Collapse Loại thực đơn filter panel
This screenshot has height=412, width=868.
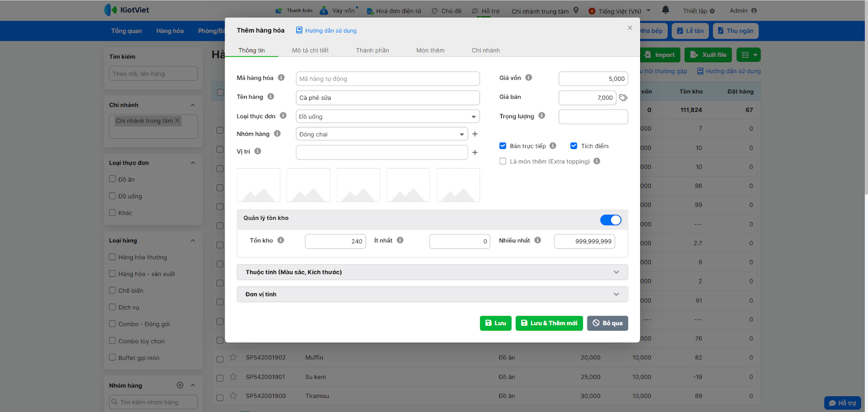point(193,163)
